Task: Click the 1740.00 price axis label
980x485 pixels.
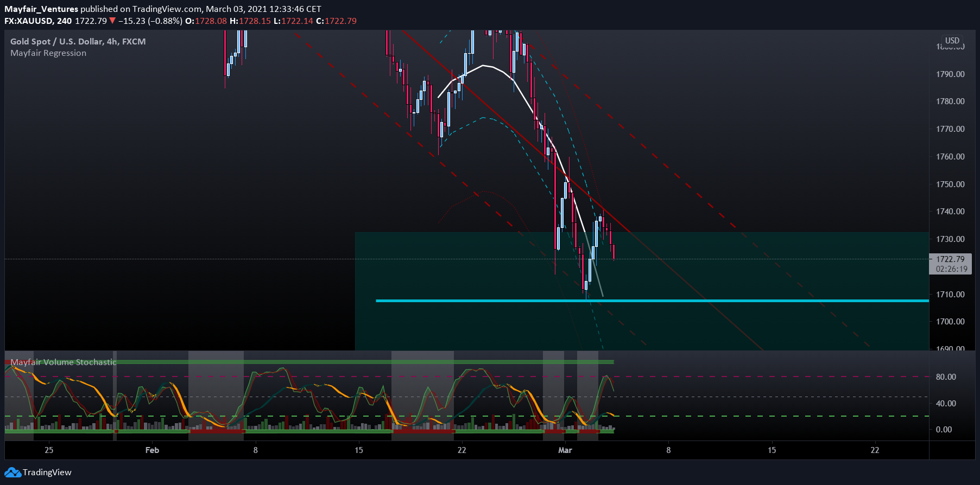Action: 950,212
